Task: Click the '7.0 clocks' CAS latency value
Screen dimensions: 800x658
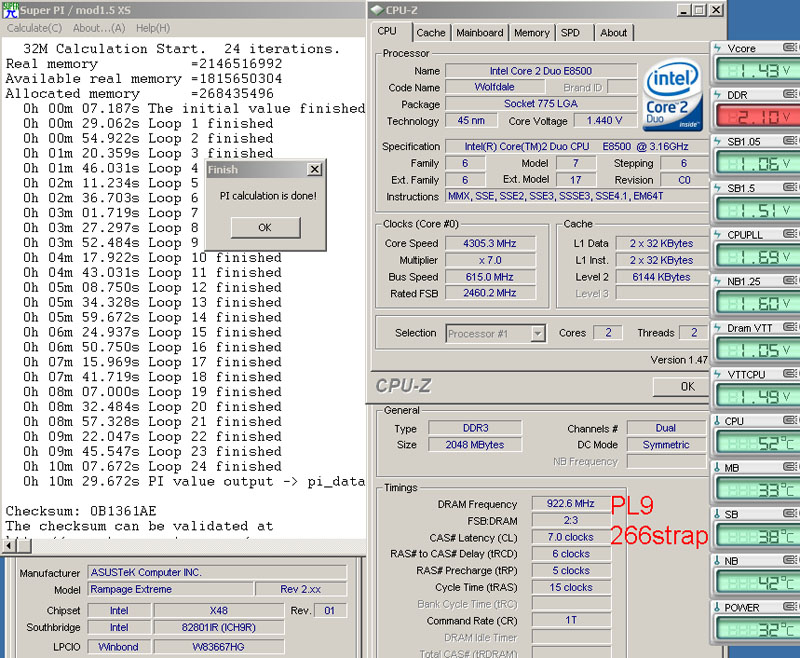Action: pyautogui.click(x=571, y=537)
